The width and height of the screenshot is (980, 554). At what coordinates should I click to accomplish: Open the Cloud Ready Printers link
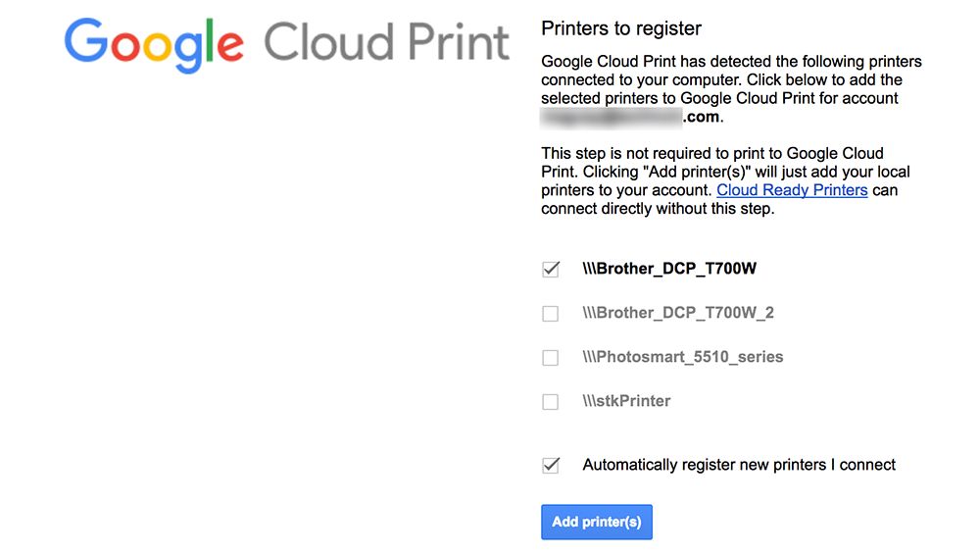792,190
